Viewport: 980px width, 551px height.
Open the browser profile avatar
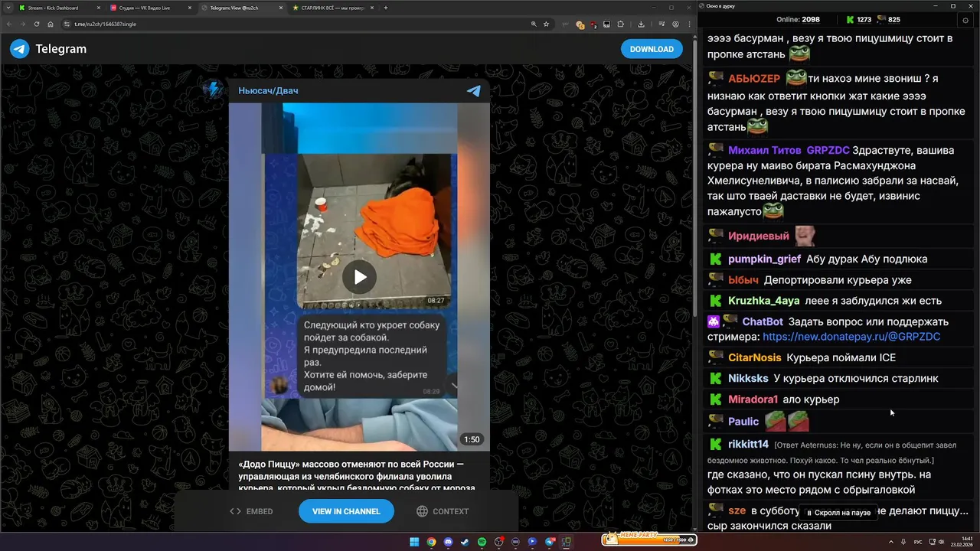click(675, 24)
